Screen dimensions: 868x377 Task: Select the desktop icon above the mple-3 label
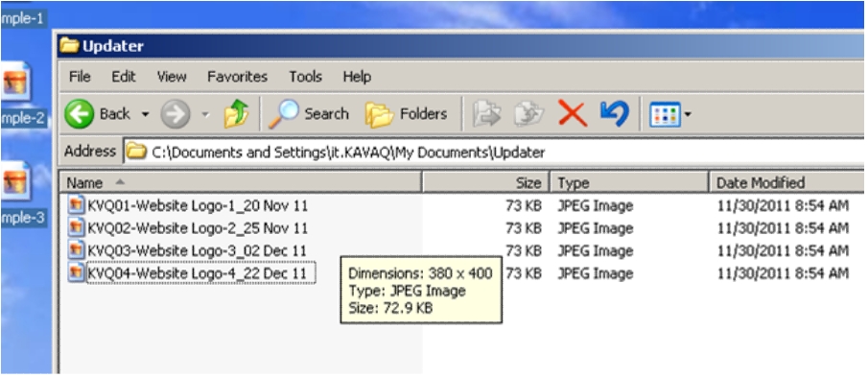16,181
